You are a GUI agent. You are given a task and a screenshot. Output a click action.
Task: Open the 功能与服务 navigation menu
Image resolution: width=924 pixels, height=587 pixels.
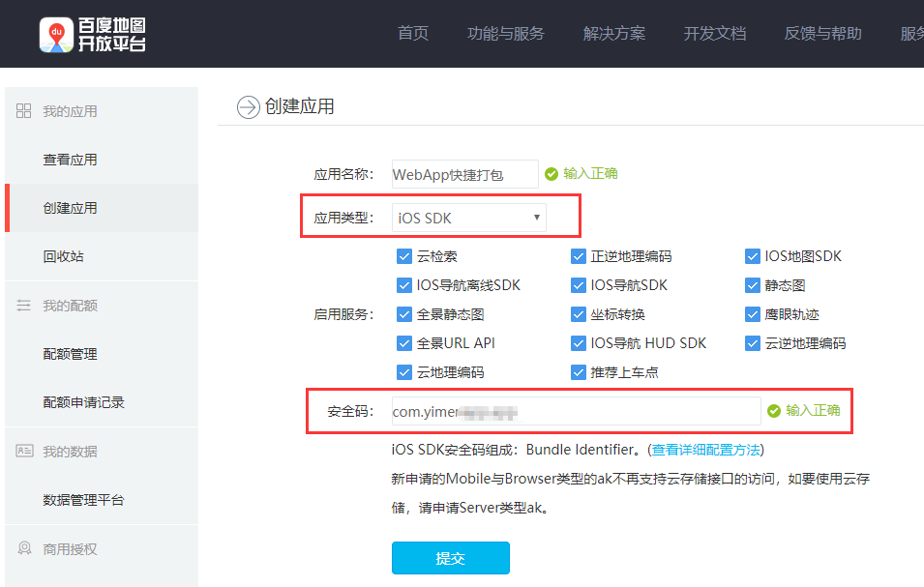(505, 34)
